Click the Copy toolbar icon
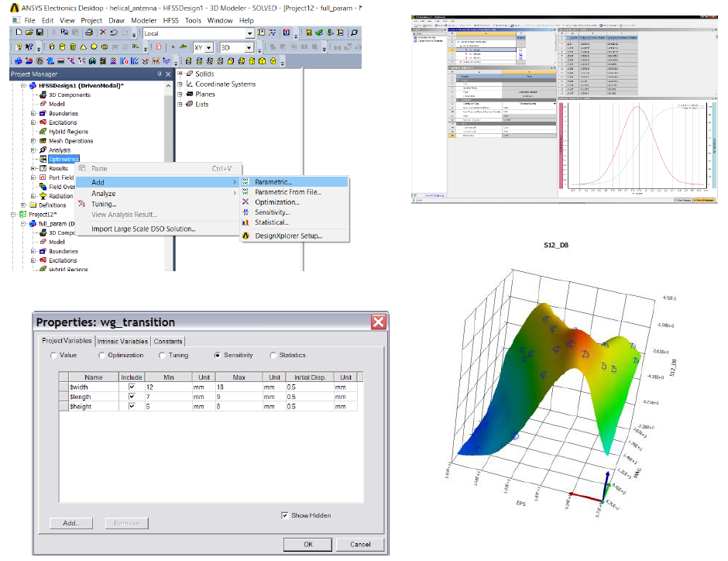Image resolution: width=728 pixels, height=561 pixels. 64,33
